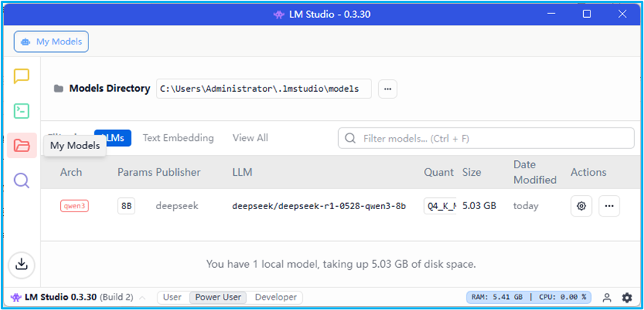Open models directory three-dot options button

(387, 89)
